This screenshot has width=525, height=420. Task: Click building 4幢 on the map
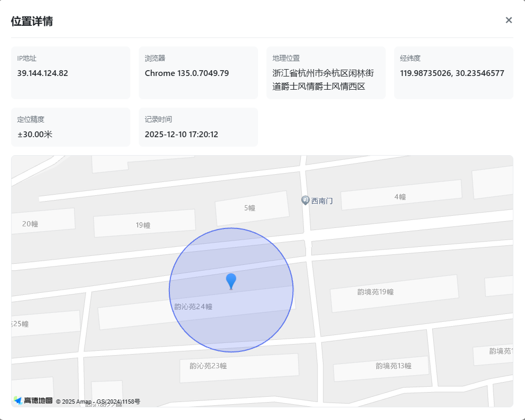point(400,197)
